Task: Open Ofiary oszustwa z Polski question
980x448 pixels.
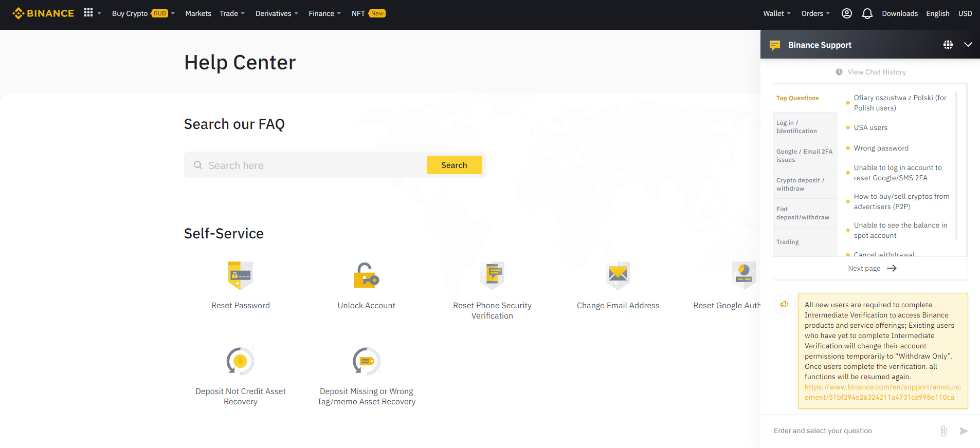Action: tap(900, 103)
